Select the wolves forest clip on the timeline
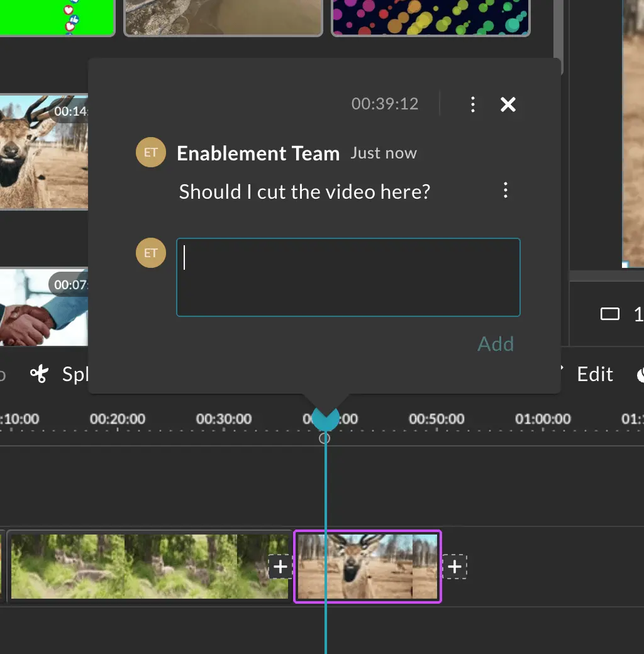The image size is (644, 654). [x=149, y=567]
